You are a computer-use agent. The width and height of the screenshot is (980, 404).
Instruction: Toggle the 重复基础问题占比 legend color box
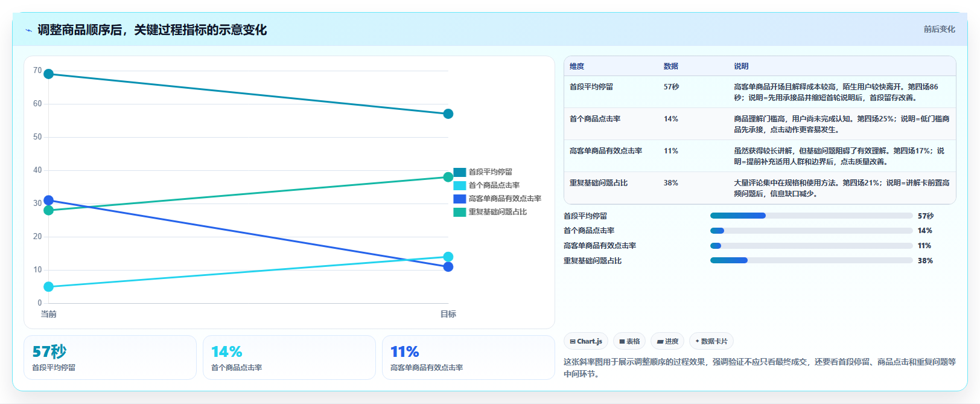coord(460,212)
